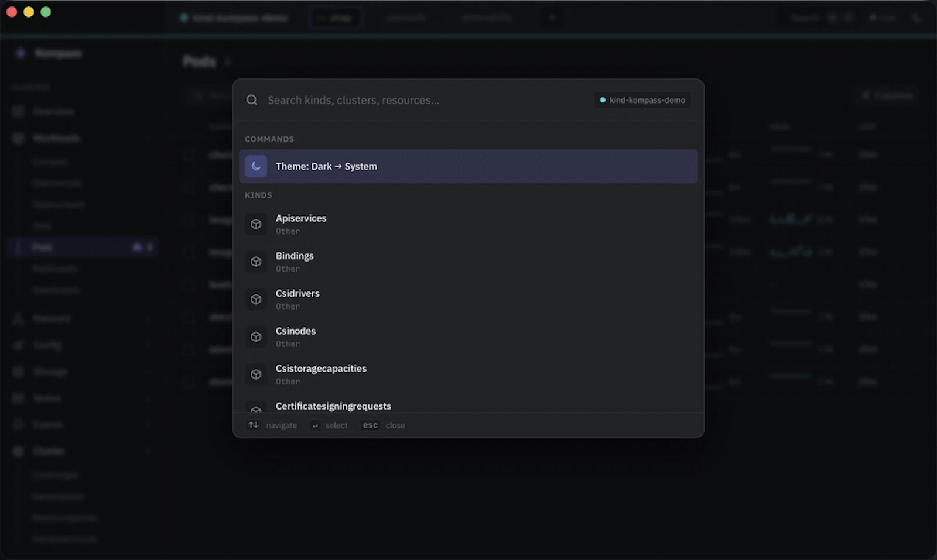Viewport: 937px width, 560px height.
Task: Open the Csistoragecapacities kind
Action: pos(468,374)
